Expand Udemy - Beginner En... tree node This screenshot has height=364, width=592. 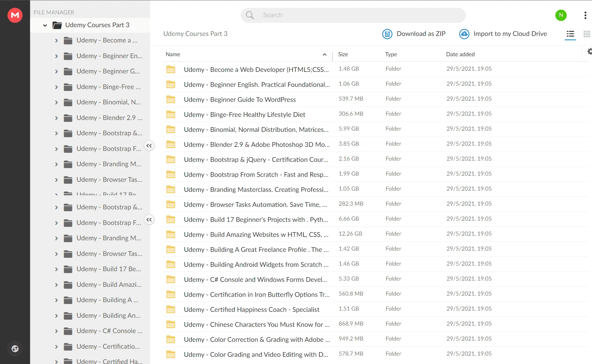(x=56, y=56)
